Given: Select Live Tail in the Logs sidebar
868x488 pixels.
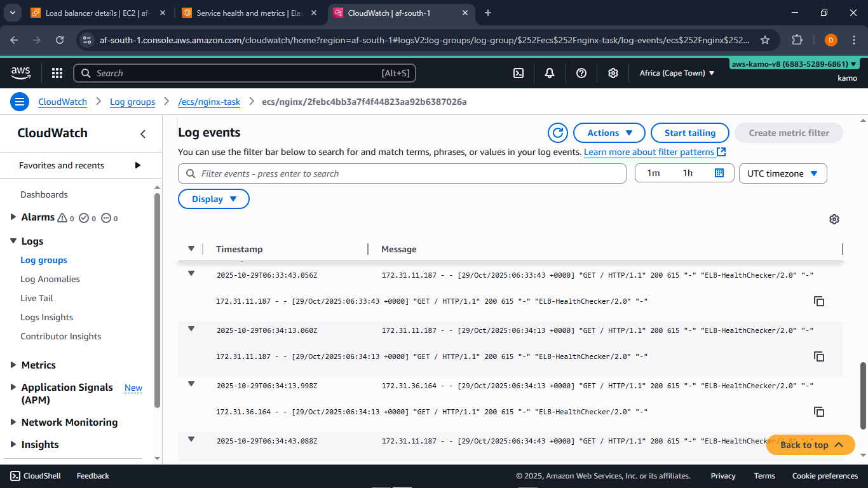Looking at the screenshot, I should tap(36, 298).
